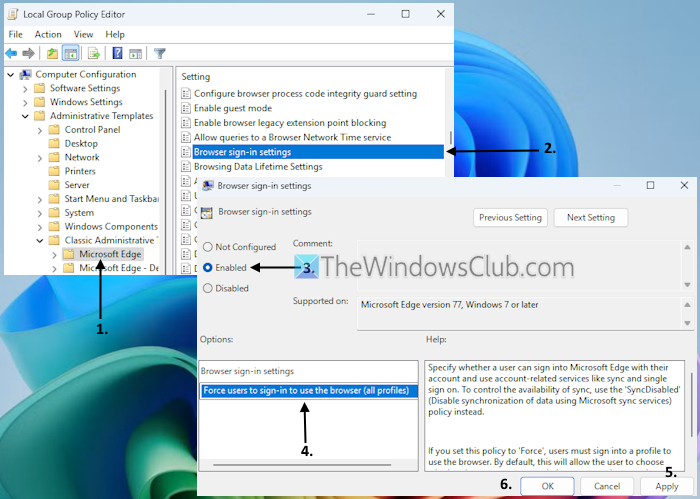Click policy icon beside Allow queries to Browser Network Time

coord(186,137)
